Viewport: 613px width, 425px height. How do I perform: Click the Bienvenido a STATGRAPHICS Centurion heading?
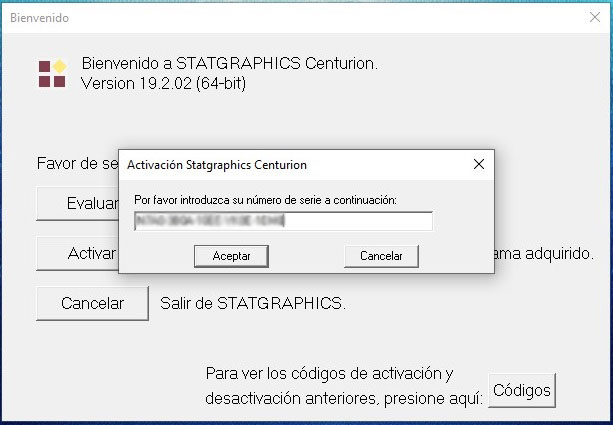[230, 64]
